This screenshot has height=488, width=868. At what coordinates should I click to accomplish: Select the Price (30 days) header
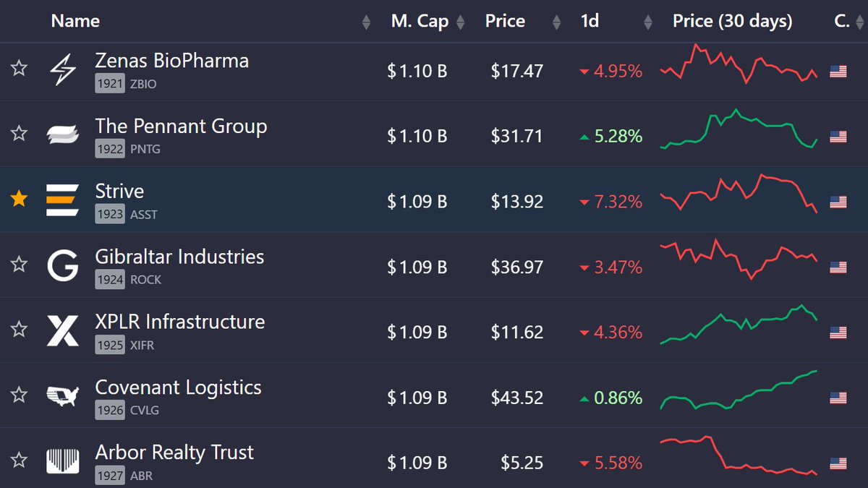click(x=733, y=21)
